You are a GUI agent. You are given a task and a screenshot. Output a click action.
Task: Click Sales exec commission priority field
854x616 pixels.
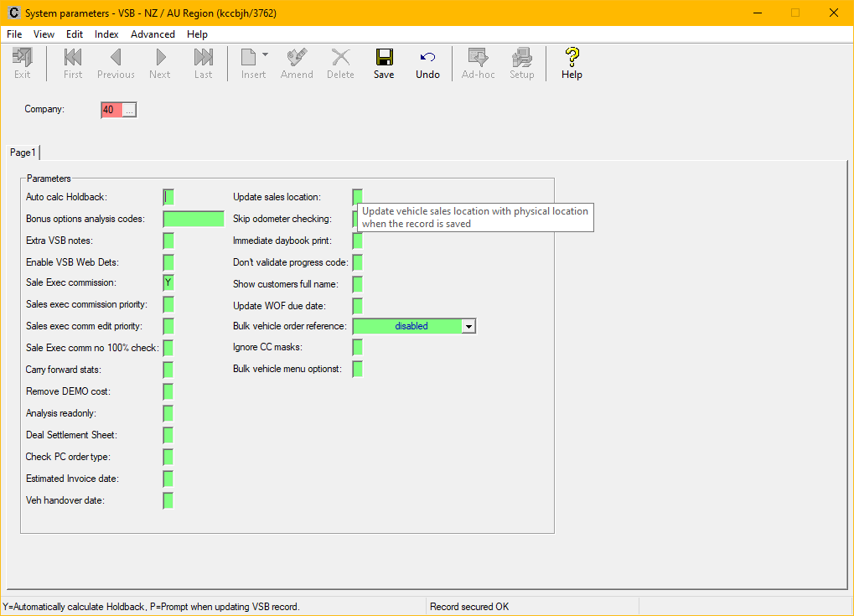pyautogui.click(x=168, y=304)
